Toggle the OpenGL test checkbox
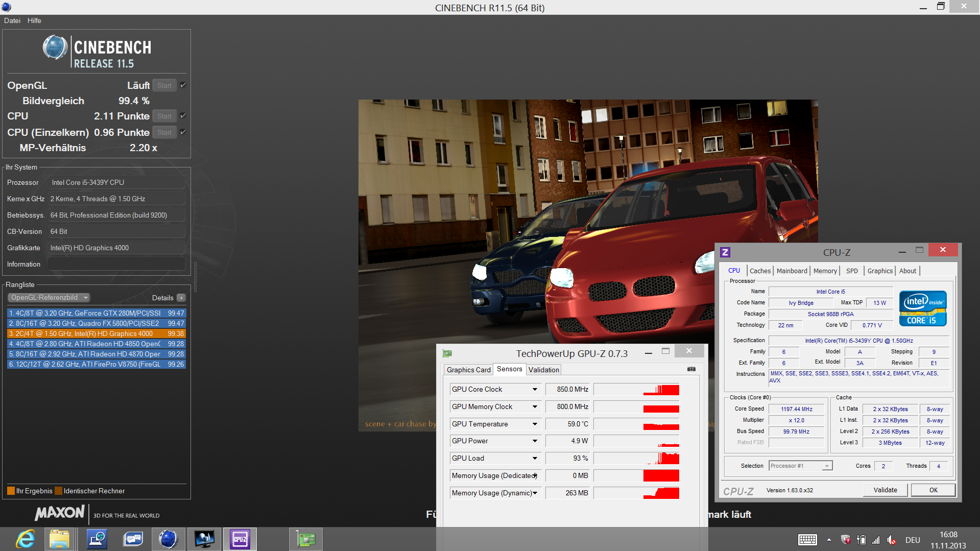980x551 pixels. point(183,85)
